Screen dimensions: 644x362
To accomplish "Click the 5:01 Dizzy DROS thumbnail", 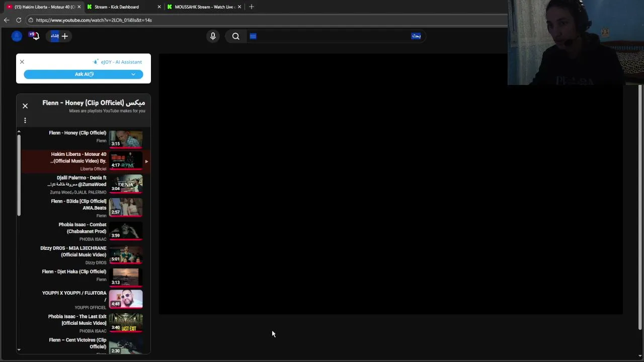I will pyautogui.click(x=126, y=254).
